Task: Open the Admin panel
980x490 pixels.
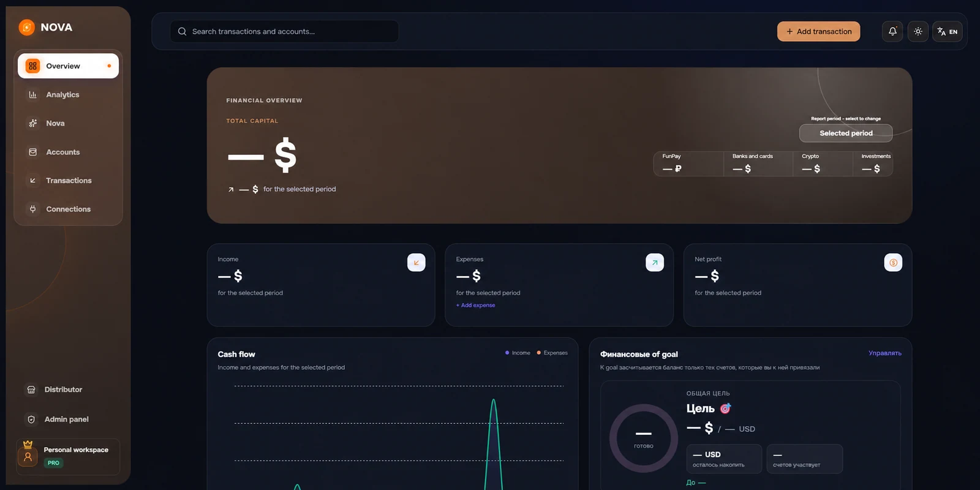Action: pos(68,420)
